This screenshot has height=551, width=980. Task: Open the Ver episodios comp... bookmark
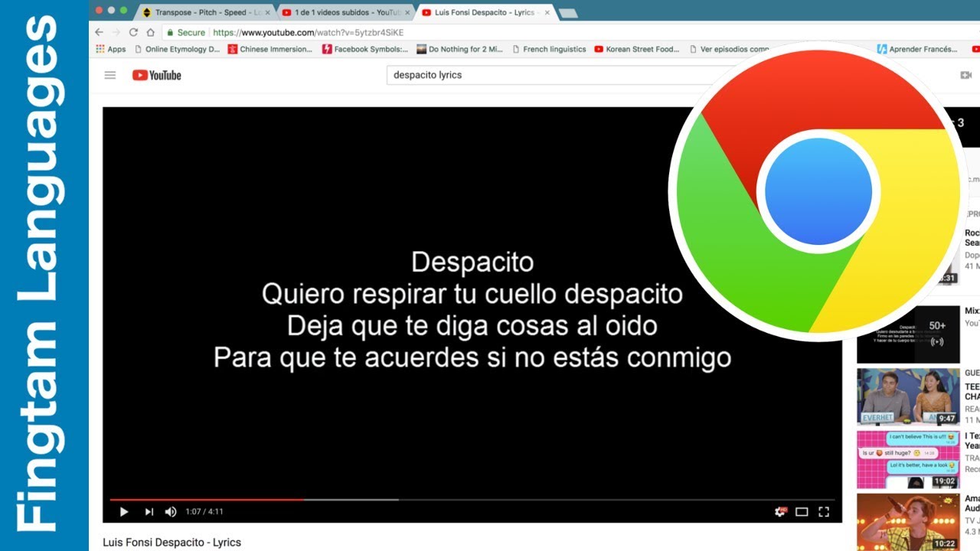730,49
